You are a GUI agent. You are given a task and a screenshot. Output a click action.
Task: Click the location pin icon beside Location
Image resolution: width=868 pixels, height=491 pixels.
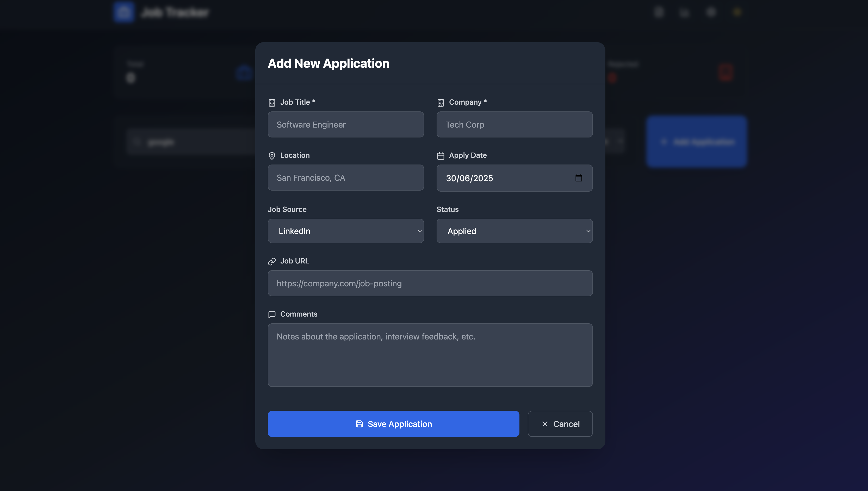pyautogui.click(x=272, y=156)
